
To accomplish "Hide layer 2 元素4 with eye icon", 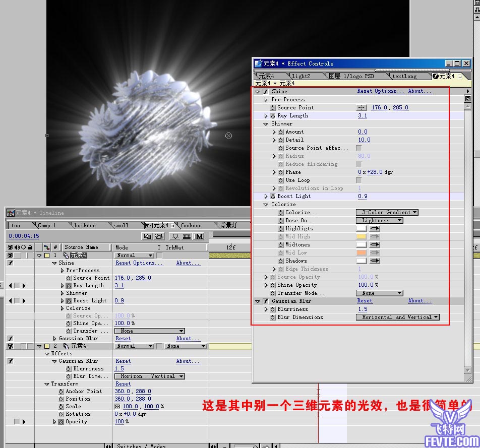I will [x=11, y=346].
